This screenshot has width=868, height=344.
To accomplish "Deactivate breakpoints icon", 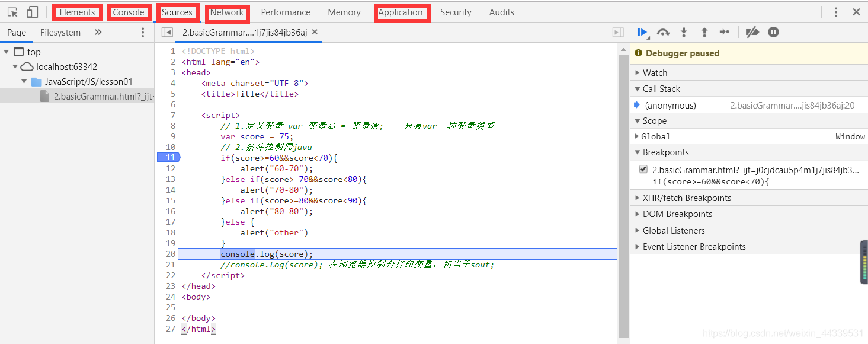I will tap(752, 32).
